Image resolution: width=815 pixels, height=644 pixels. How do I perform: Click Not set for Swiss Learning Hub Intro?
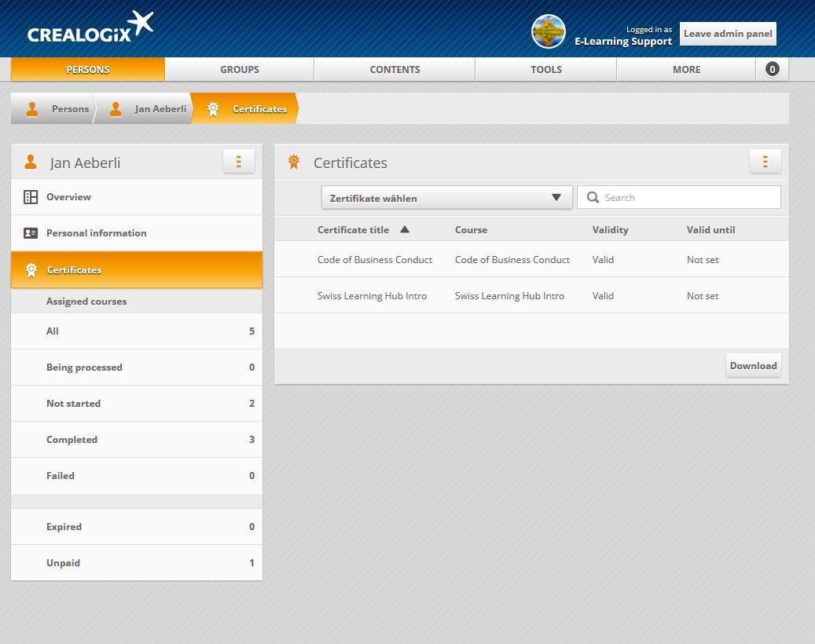point(703,296)
